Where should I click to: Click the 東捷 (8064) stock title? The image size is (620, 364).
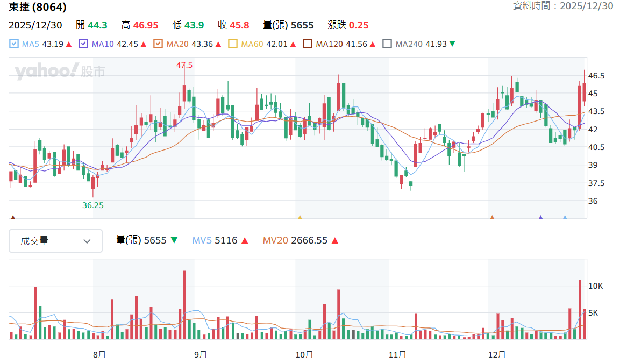(38, 6)
